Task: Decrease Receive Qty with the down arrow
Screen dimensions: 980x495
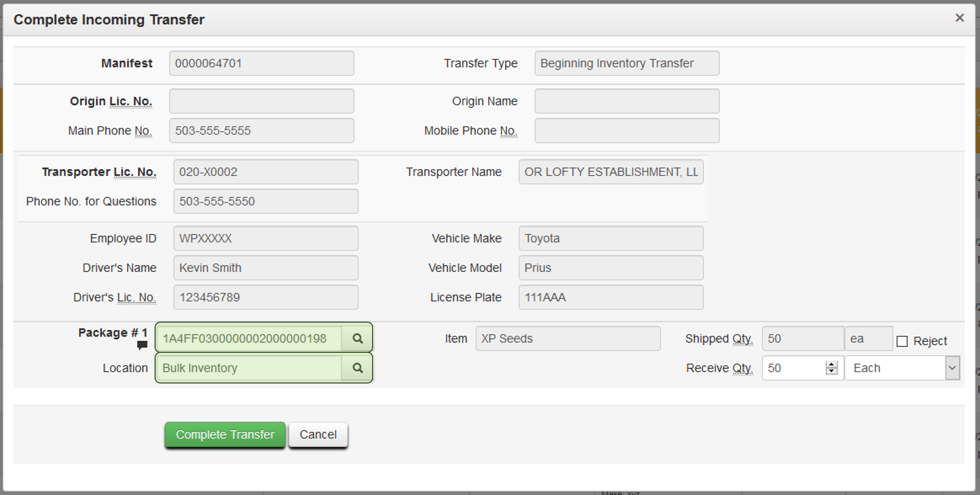Action: click(831, 372)
